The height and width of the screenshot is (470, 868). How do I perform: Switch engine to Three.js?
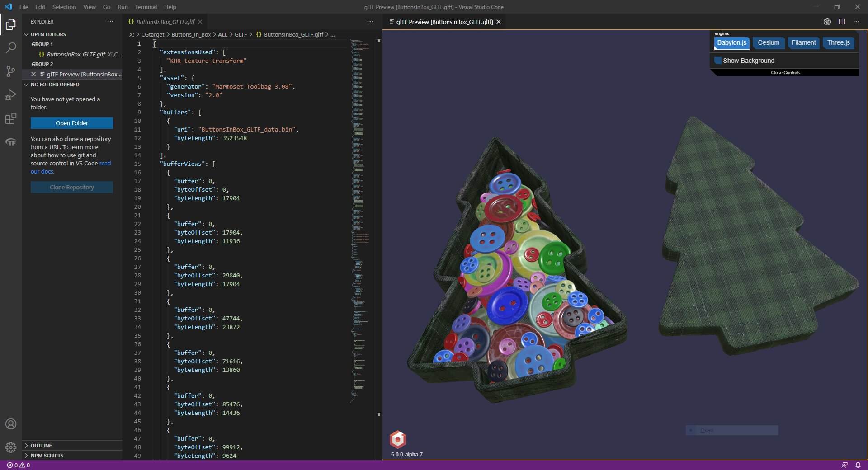click(838, 43)
